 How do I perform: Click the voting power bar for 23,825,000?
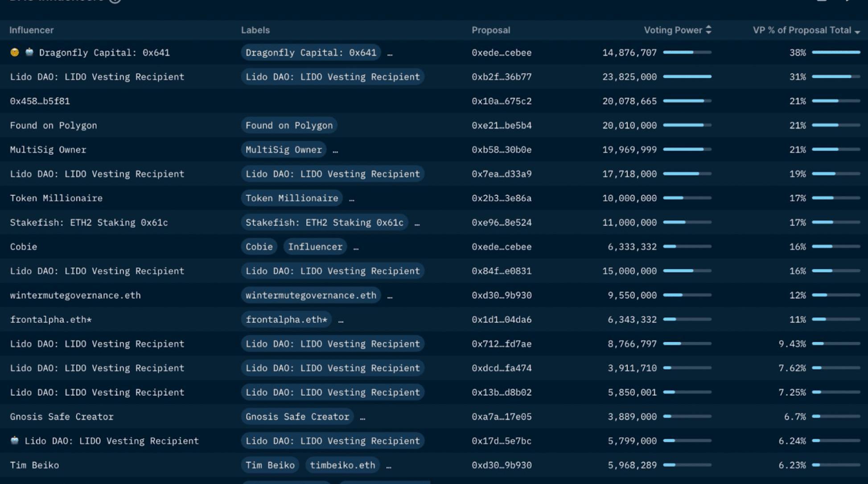[x=687, y=77]
